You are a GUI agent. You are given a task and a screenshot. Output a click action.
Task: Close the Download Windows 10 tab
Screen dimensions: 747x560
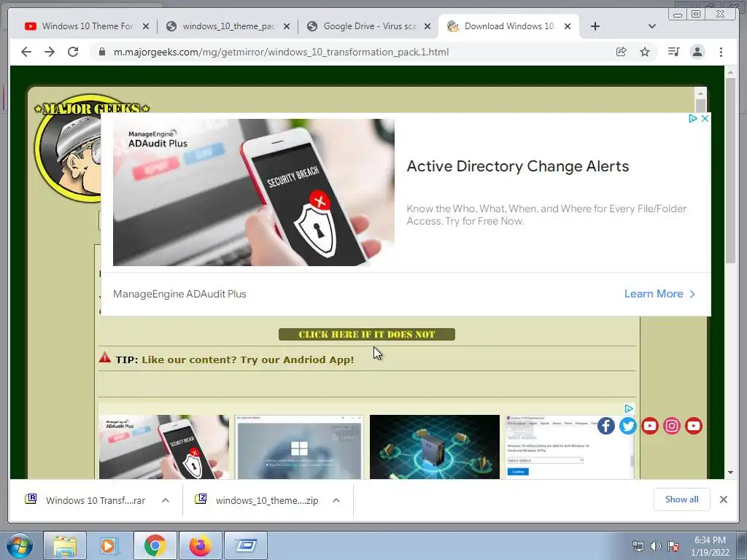point(568,26)
